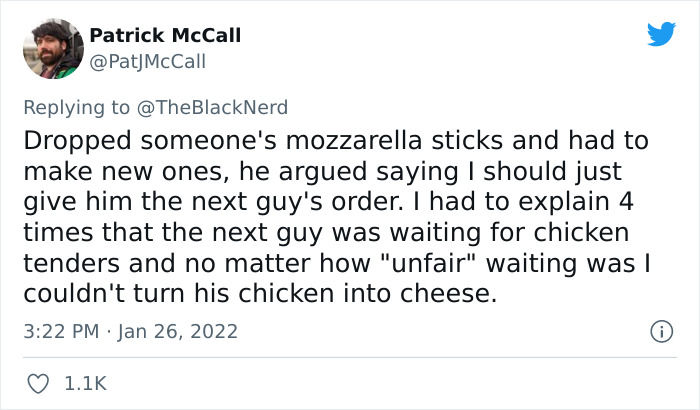Open Patrick McCall's profile picture
700x410 pixels.
(51, 49)
